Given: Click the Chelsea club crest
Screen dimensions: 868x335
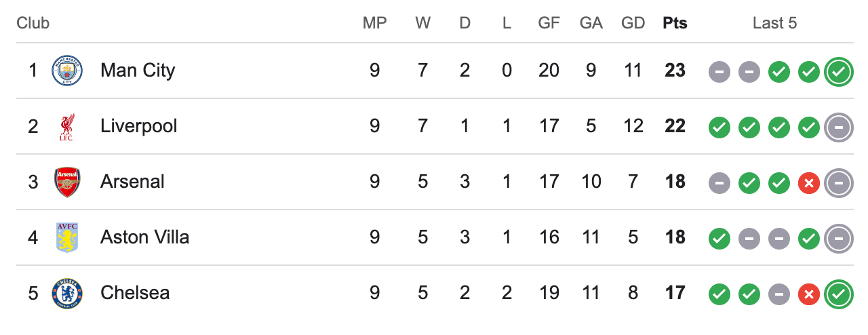Looking at the screenshot, I should pyautogui.click(x=66, y=293).
